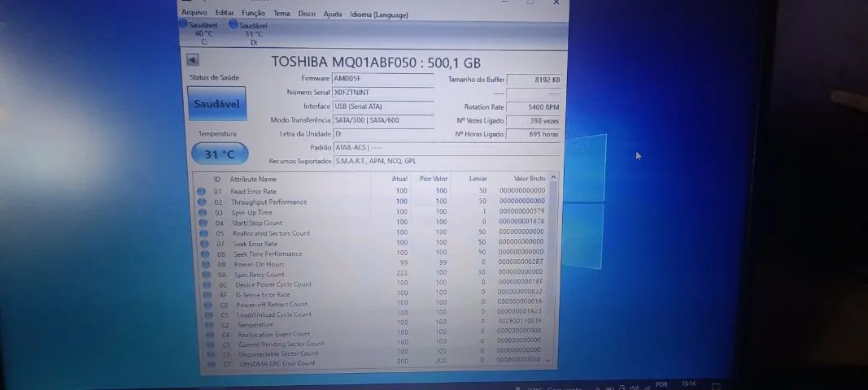Click the Modo Transferência field

(383, 120)
